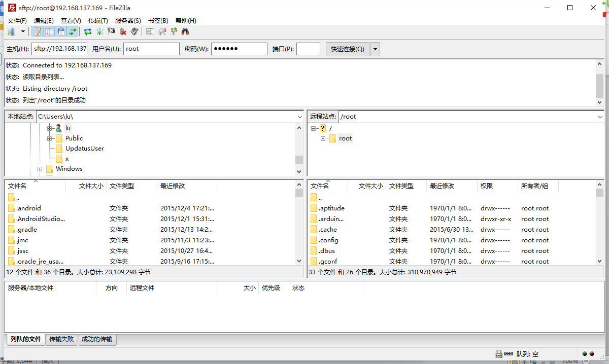The height and width of the screenshot is (364, 609).
Task: Open the 帮助(H) menu
Action: (186, 20)
